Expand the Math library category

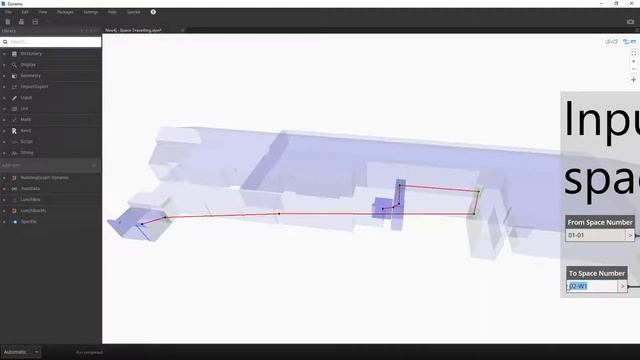click(x=4, y=120)
